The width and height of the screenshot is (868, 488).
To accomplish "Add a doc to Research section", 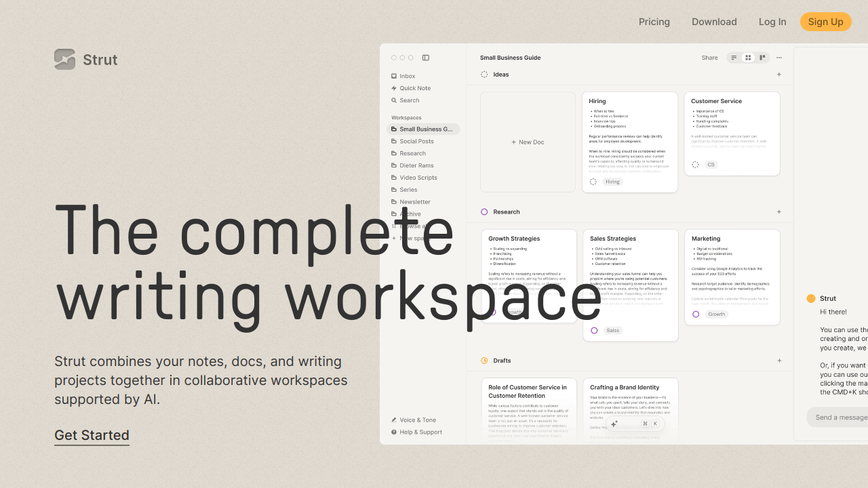I will [779, 212].
